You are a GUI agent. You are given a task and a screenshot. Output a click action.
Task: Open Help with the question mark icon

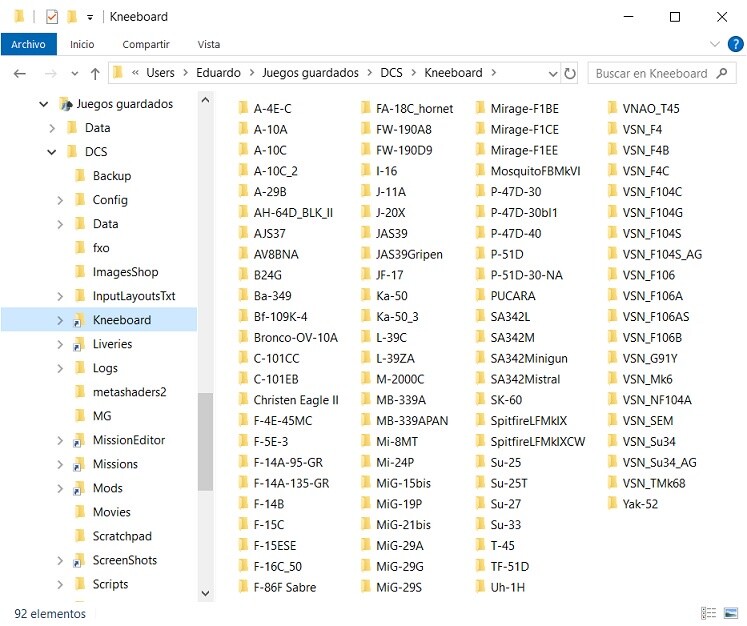click(735, 44)
